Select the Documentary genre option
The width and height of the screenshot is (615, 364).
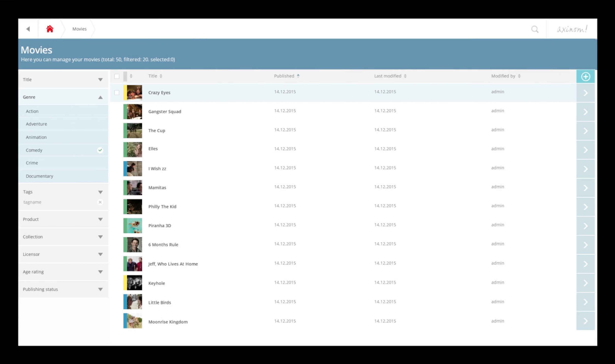pyautogui.click(x=39, y=176)
